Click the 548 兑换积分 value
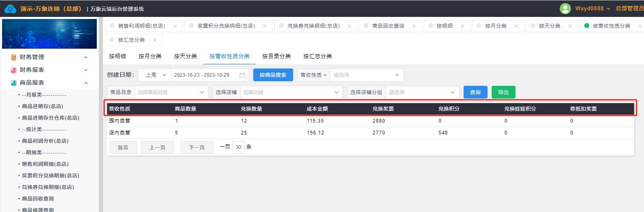644x212 pixels. [x=443, y=133]
